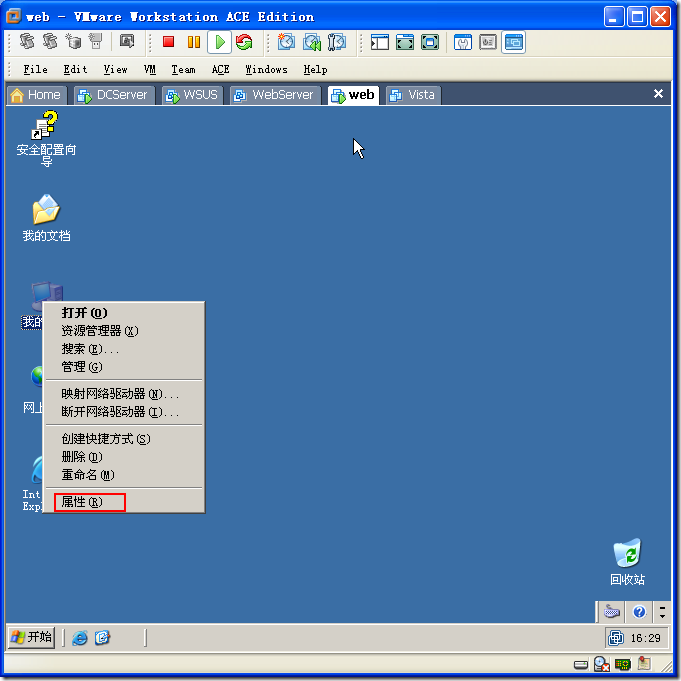Open the Windows menu

tap(266, 69)
